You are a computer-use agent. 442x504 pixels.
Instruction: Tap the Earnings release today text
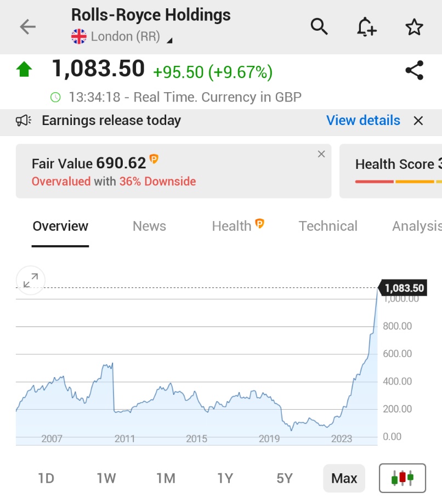coord(111,121)
